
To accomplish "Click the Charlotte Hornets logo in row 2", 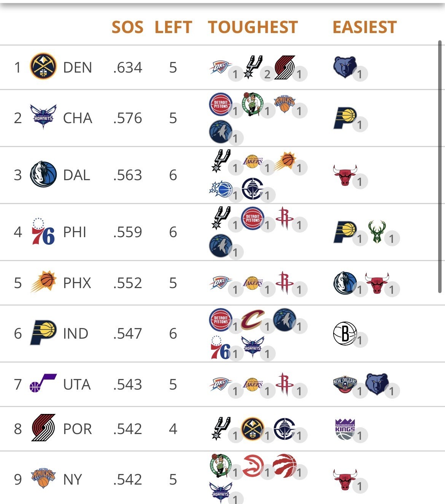I will tap(43, 117).
